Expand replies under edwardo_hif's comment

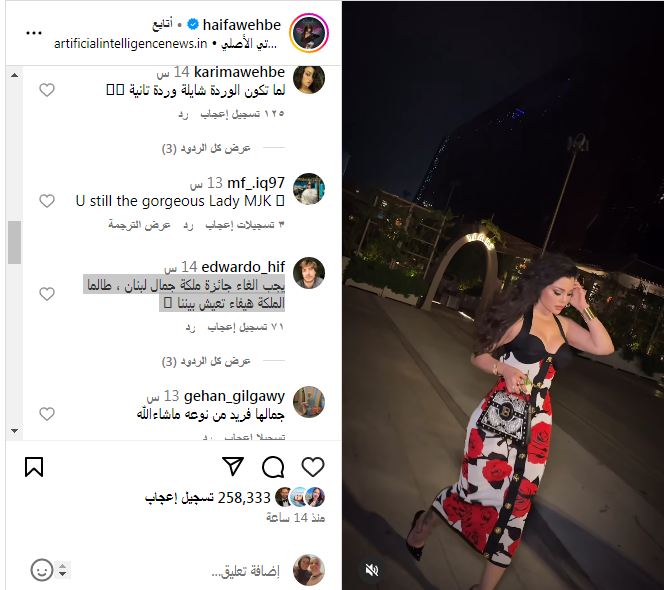coord(206,361)
